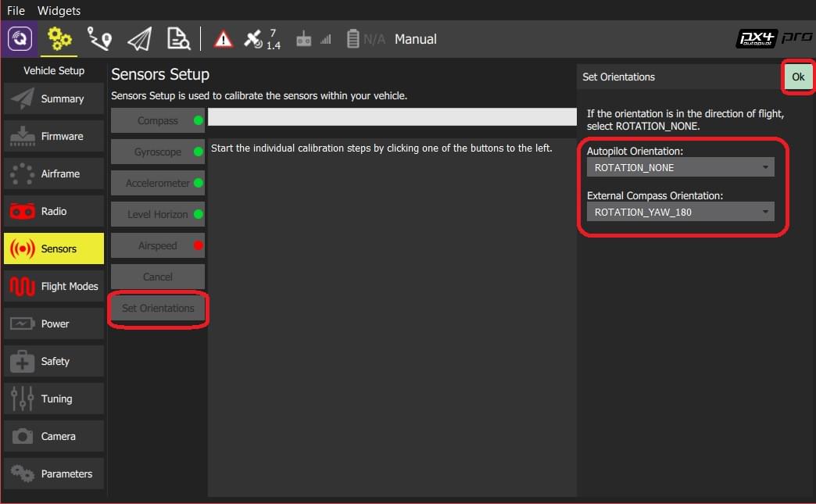Click the red Radio controller icon

(23, 211)
